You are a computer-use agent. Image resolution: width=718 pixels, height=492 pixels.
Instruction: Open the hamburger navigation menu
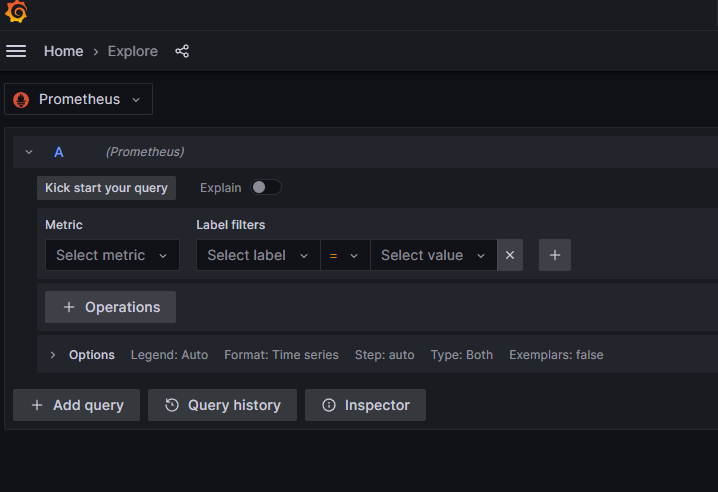coord(16,51)
